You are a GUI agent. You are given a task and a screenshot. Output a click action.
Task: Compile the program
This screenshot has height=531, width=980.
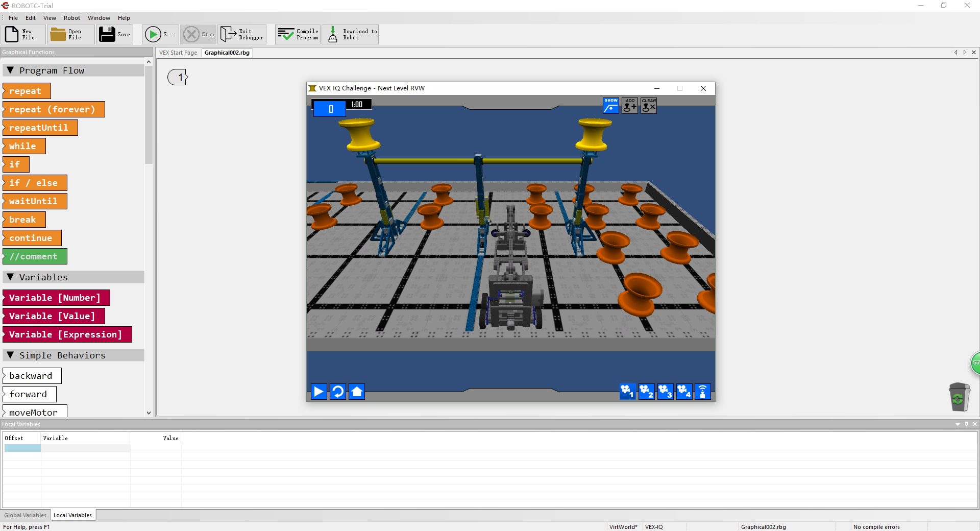[x=298, y=34]
